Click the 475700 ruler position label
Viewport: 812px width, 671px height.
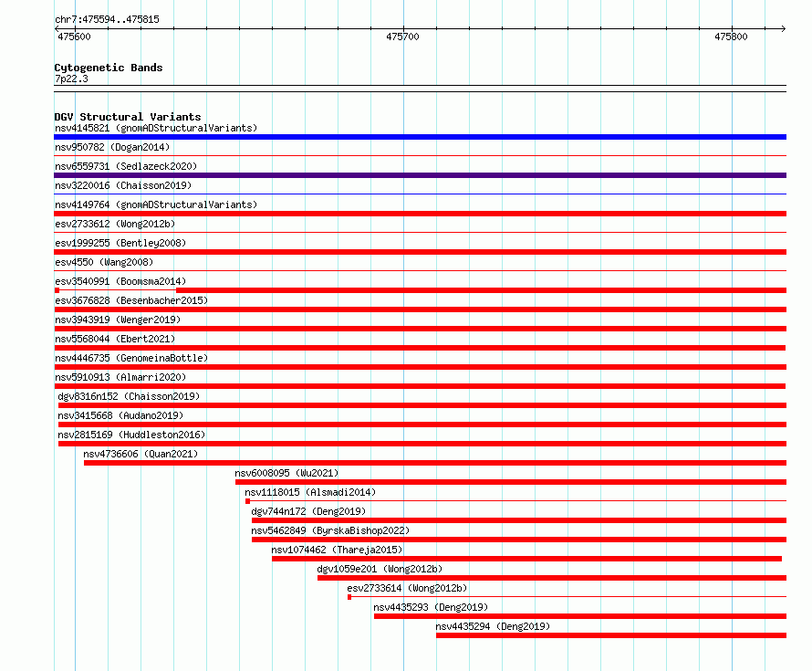(x=402, y=37)
